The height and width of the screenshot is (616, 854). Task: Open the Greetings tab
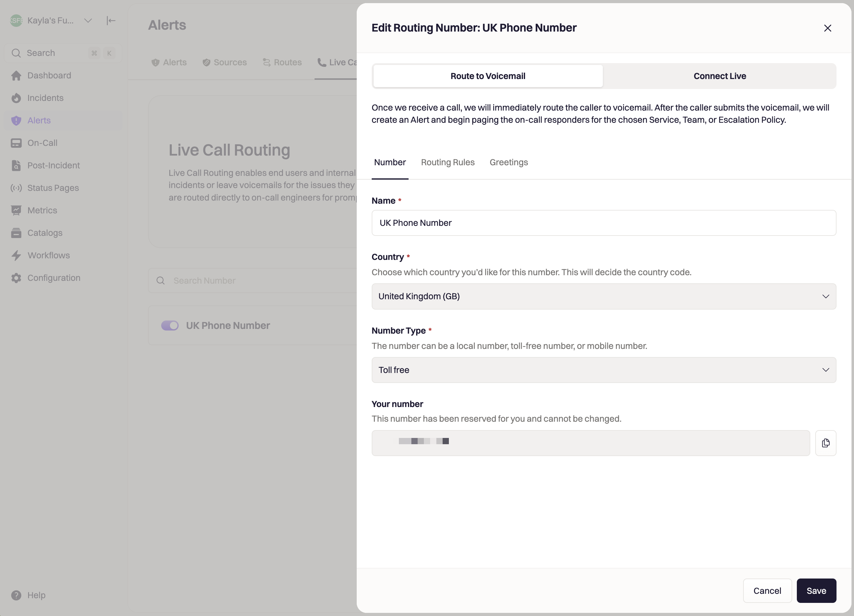coord(508,162)
